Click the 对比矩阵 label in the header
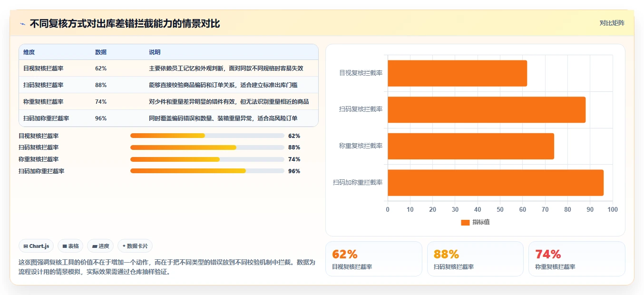 [x=612, y=23]
